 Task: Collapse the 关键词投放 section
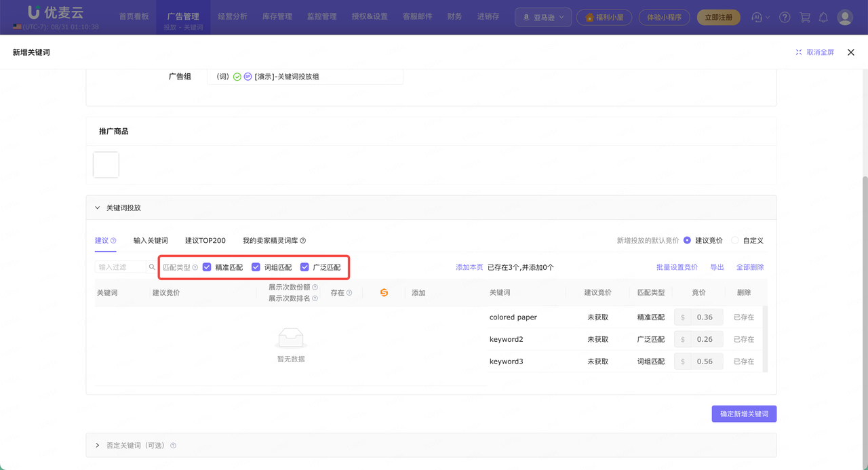pos(98,208)
